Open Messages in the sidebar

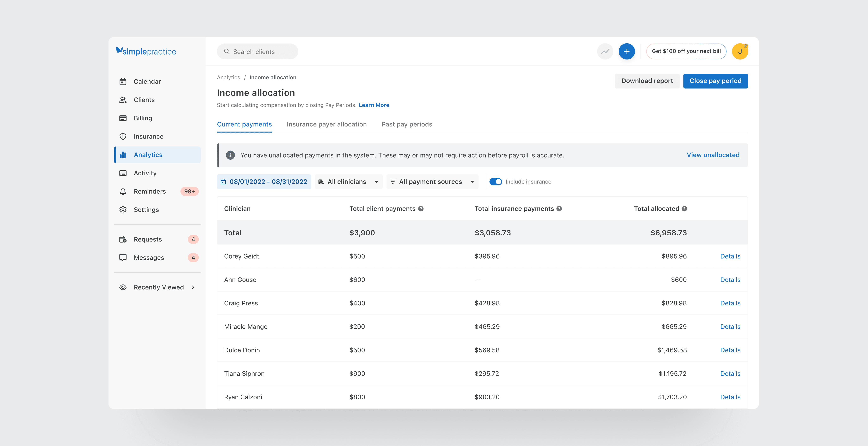click(149, 257)
